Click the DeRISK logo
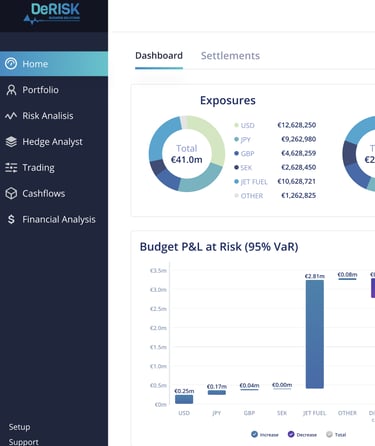 pyautogui.click(x=52, y=13)
